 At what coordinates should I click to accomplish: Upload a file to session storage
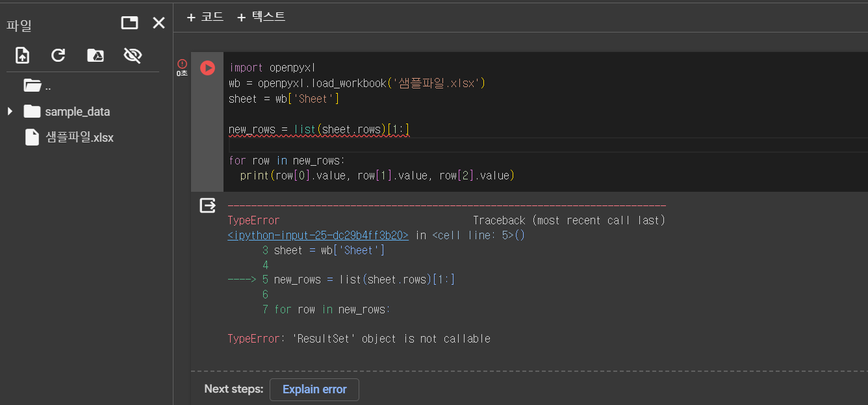tap(22, 55)
